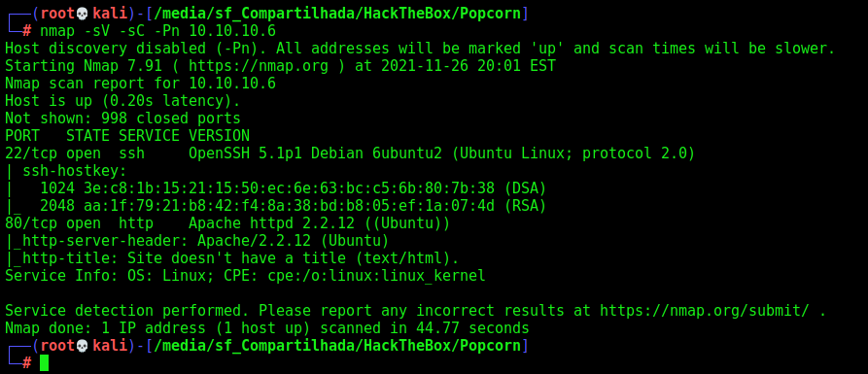The image size is (868, 374).
Task: Click the 80/tcp open http port line
Action: (227, 223)
